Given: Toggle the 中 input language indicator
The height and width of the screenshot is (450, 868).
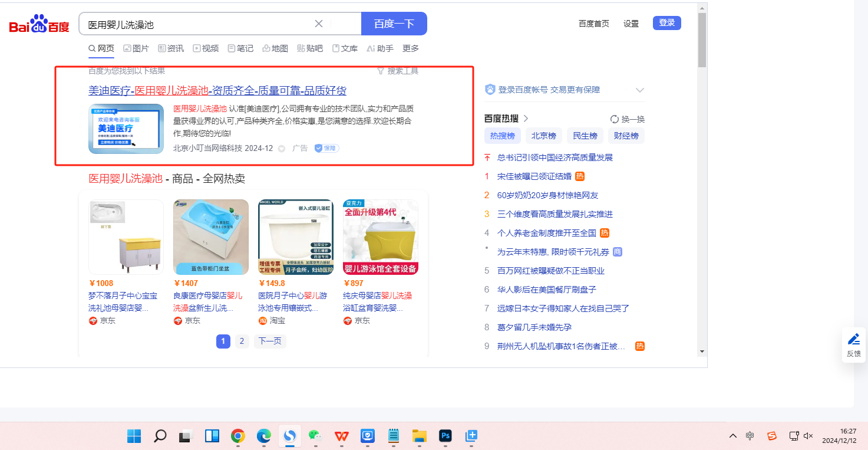Looking at the screenshot, I should (750, 436).
